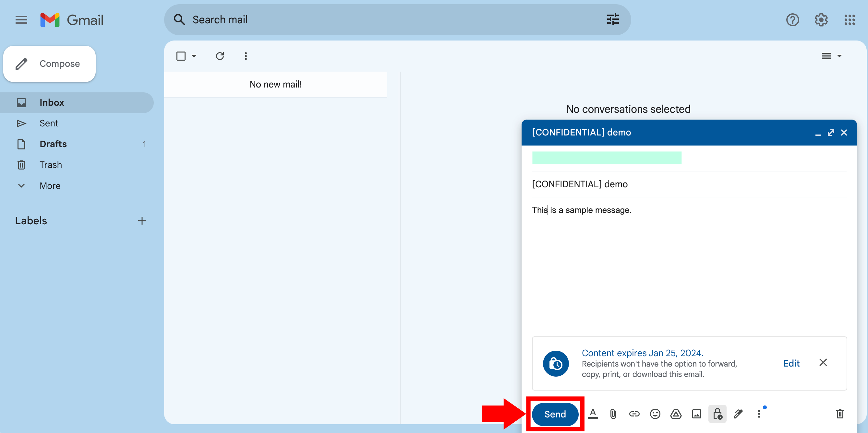Click Edit on confidential settings
This screenshot has width=868, height=433.
(791, 363)
